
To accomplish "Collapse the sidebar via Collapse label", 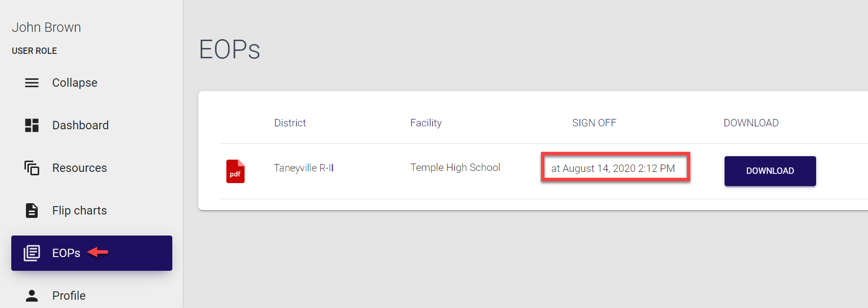I will click(x=74, y=83).
